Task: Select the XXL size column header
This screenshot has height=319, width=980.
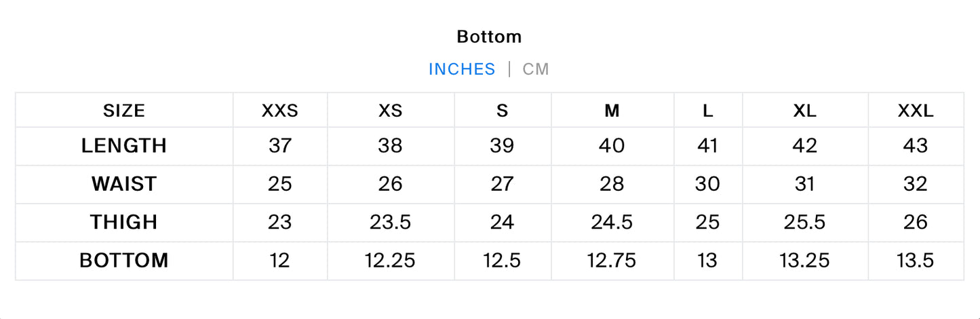Action: point(916,111)
